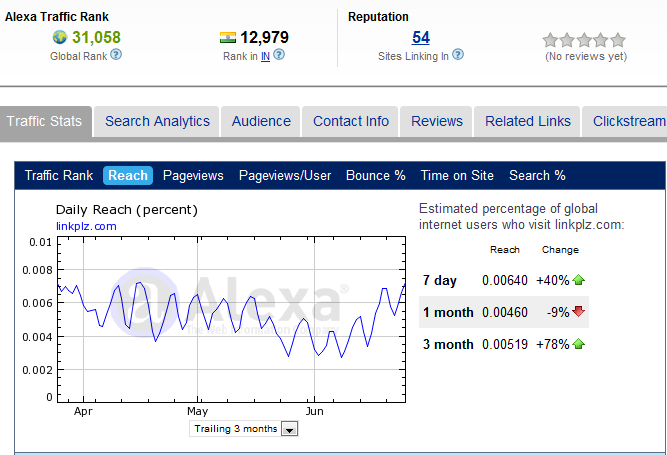
Task: Click the 31,058 global rank number
Action: click(x=96, y=37)
